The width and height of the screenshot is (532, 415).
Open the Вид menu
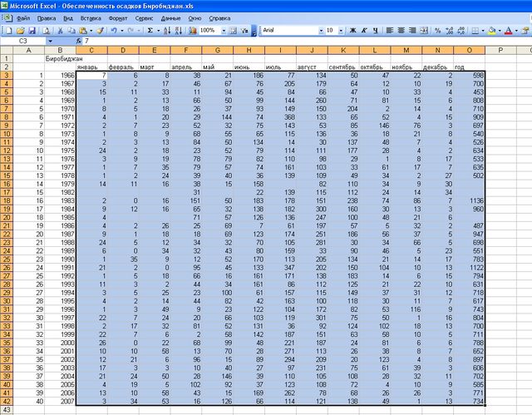pyautogui.click(x=68, y=18)
